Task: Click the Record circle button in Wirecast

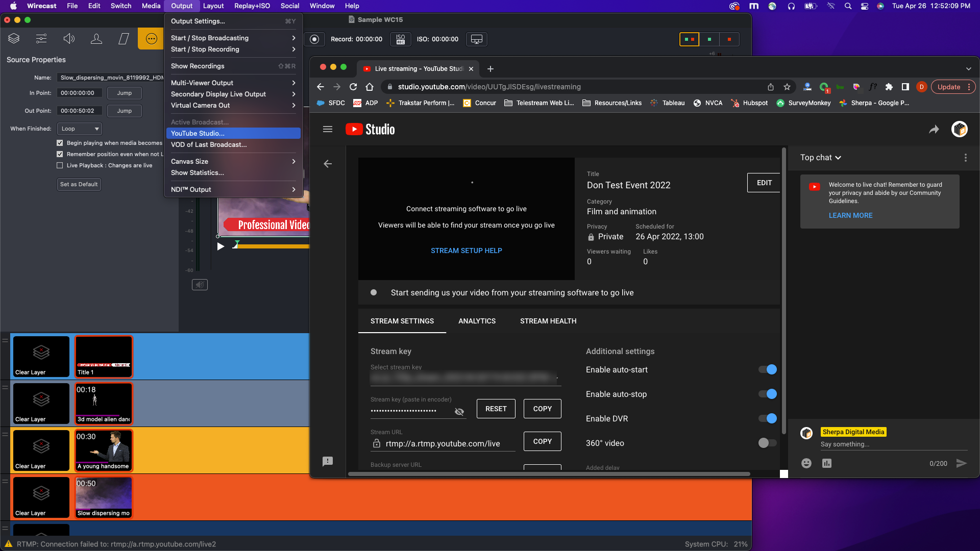Action: pyautogui.click(x=315, y=39)
